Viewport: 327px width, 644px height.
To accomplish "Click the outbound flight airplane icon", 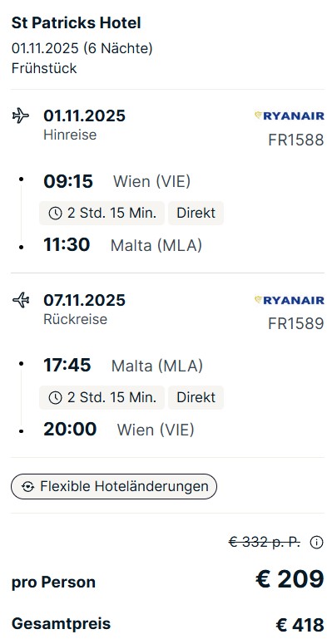I will click(21, 116).
